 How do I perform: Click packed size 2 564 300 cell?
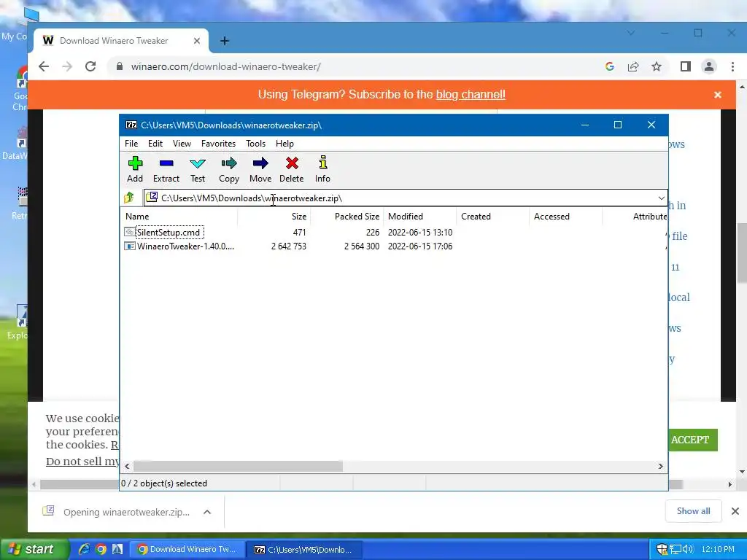click(x=362, y=246)
